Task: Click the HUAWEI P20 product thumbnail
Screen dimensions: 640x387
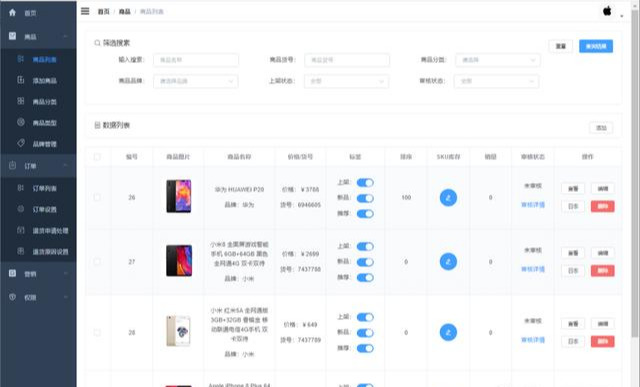Action: click(179, 196)
